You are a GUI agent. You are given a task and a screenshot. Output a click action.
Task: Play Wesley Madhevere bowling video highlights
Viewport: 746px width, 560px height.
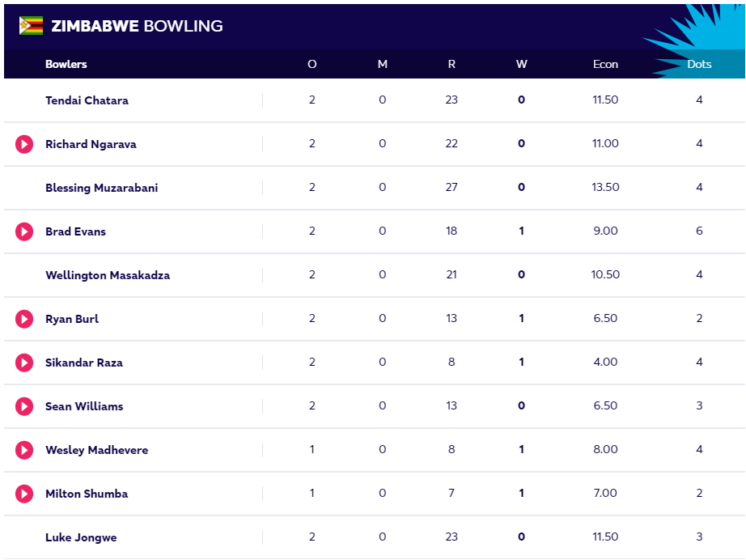(24, 450)
